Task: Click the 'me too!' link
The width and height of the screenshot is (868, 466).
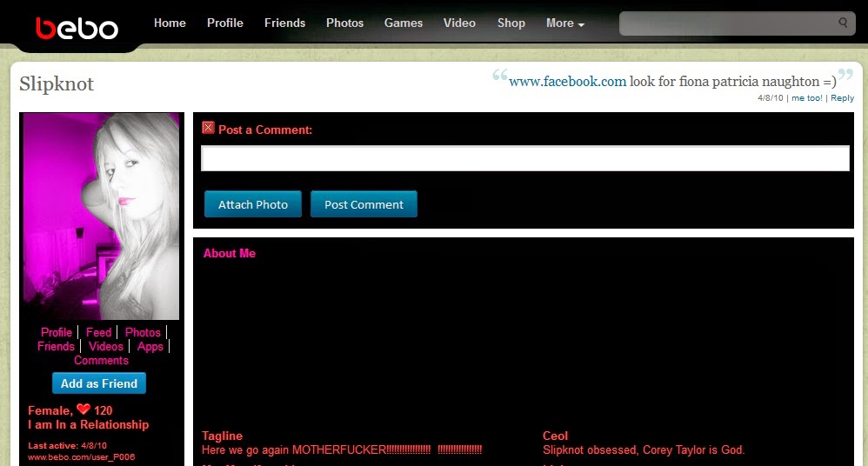Action: coord(806,98)
